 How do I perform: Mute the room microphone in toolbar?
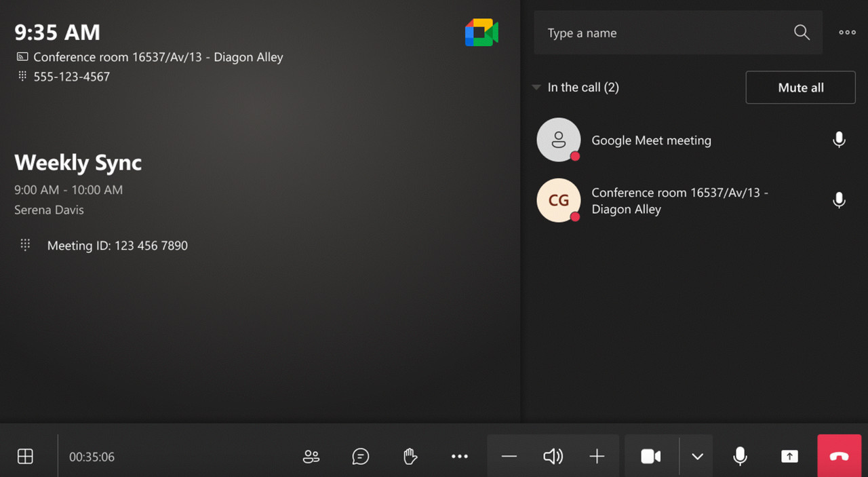[740, 457]
